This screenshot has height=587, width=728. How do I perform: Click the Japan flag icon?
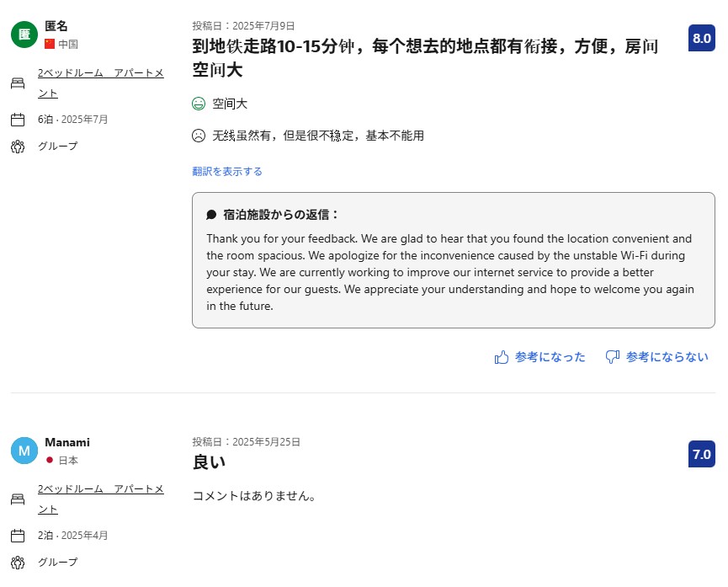(x=50, y=460)
